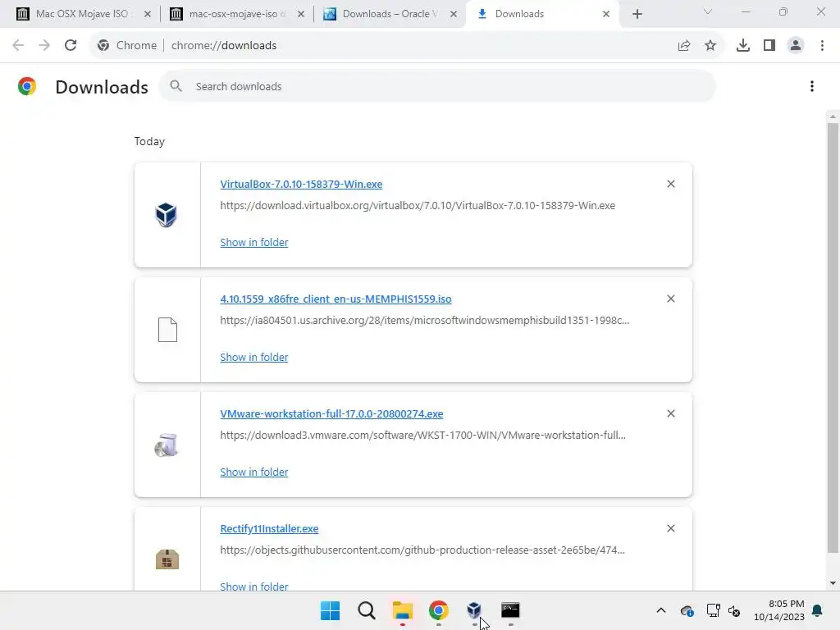Click the blank document icon for ISO
This screenshot has width=840, height=630.
coord(167,330)
